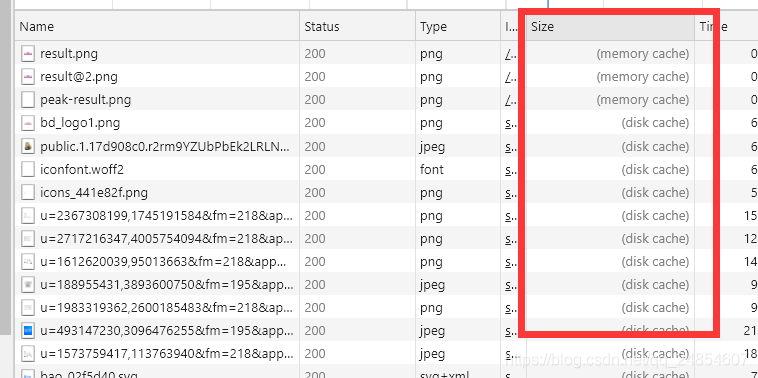758x378 pixels.
Task: Select the iconfont.woff2 request name
Action: click(x=82, y=170)
